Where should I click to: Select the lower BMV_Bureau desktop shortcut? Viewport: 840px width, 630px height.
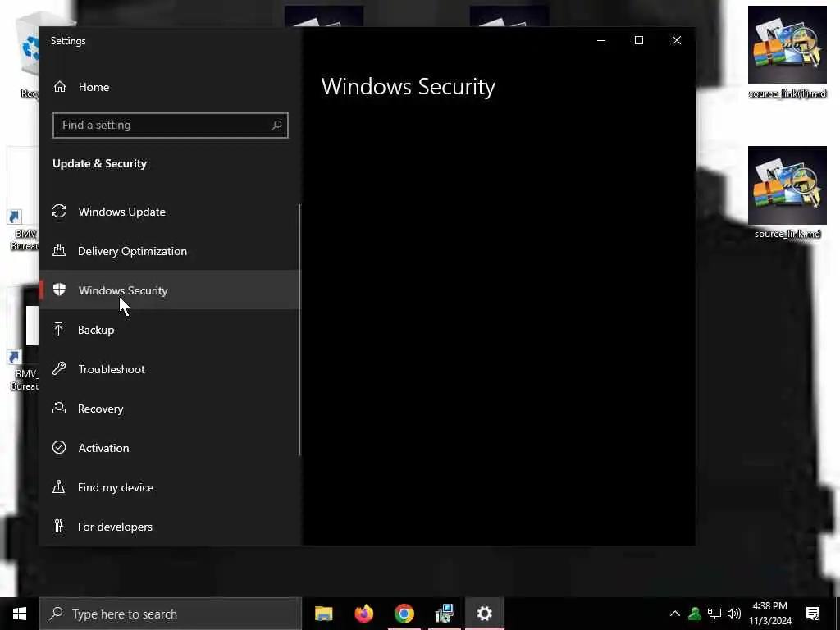(x=23, y=339)
